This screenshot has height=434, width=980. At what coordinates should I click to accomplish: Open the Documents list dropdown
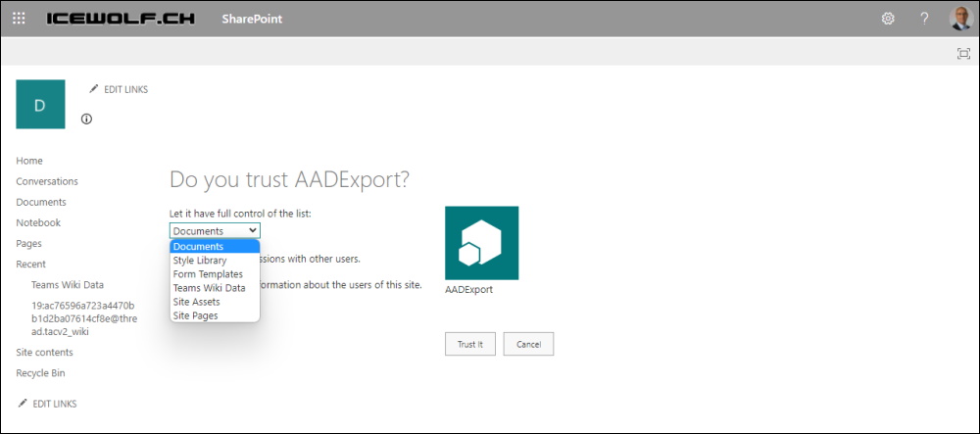[x=215, y=230]
